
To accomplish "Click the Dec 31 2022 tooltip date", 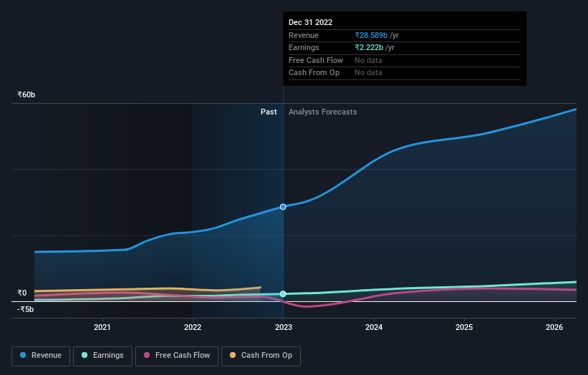I will pos(311,22).
